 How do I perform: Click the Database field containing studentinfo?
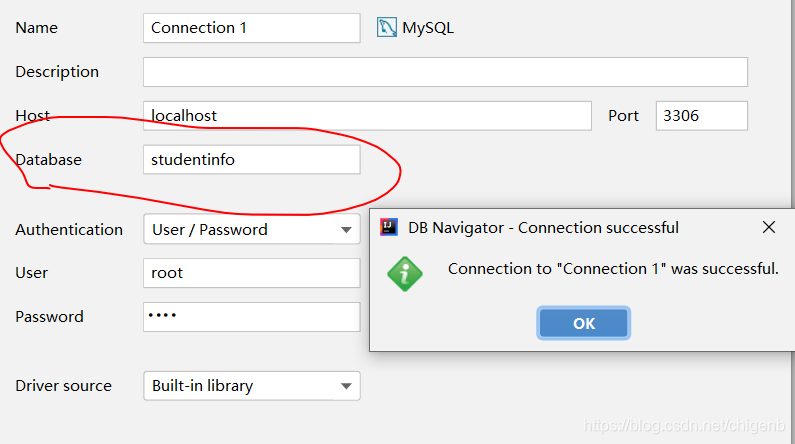tap(252, 160)
